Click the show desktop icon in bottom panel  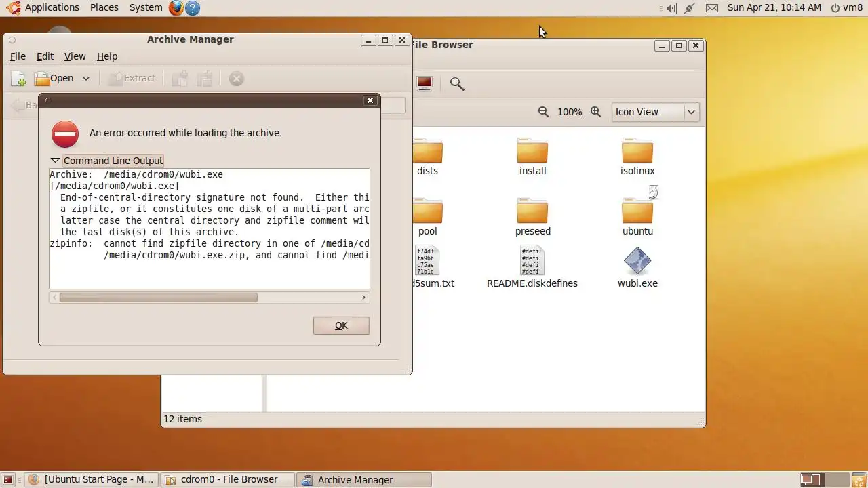(9, 480)
